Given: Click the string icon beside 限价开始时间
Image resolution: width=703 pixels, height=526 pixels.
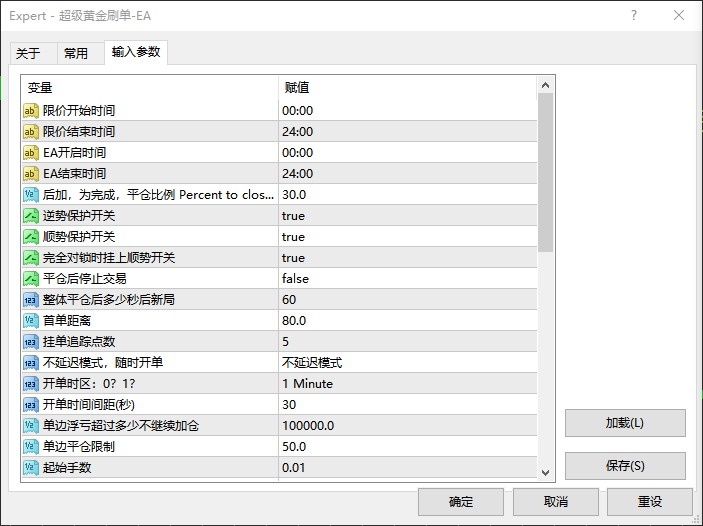Looking at the screenshot, I should click(x=31, y=111).
